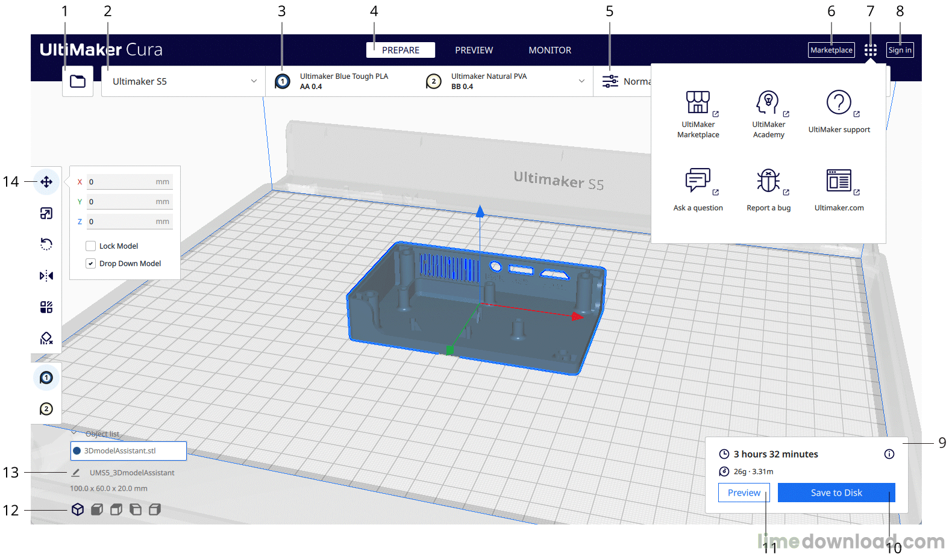Viewport: 949px width, 560px height.
Task: Select the Rotate tool
Action: 46,244
